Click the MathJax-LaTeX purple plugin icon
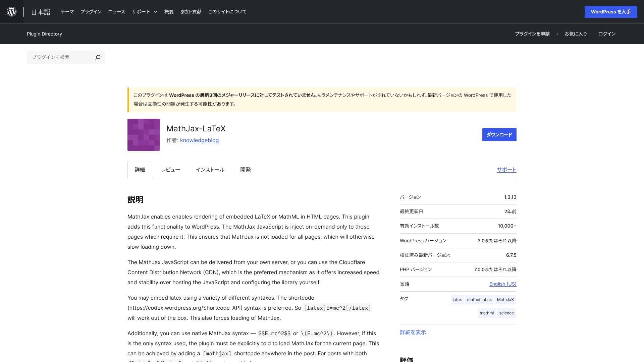This screenshot has height=362, width=644. 144,135
